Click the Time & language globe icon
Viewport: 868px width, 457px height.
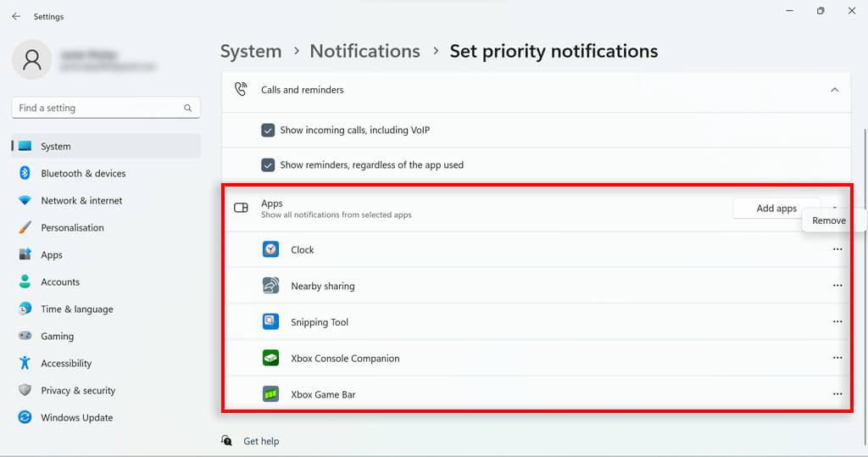pyautogui.click(x=25, y=309)
